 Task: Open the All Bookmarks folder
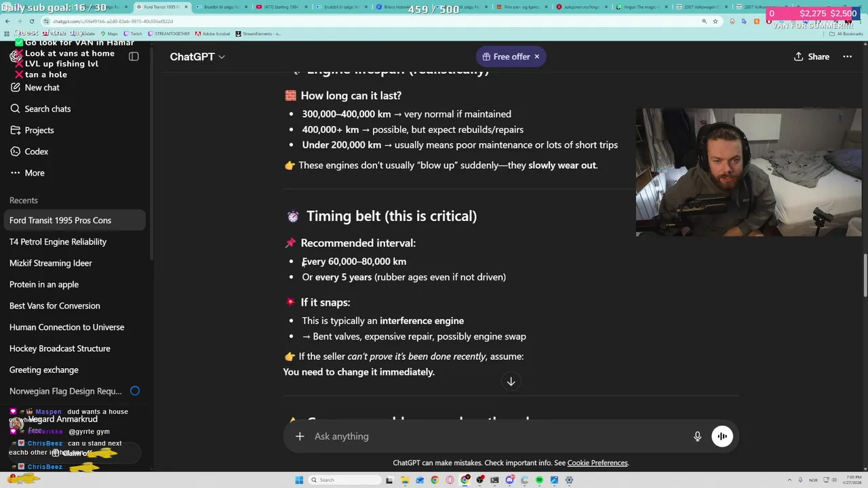pos(846,33)
